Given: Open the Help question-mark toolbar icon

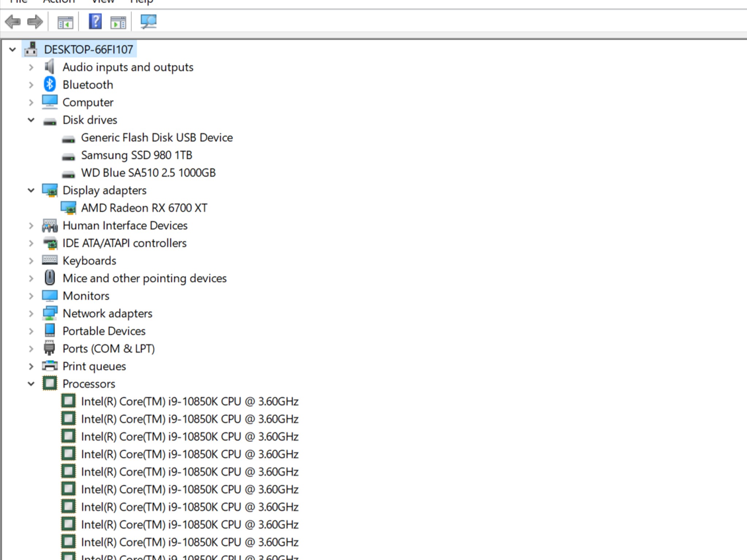Looking at the screenshot, I should click(x=95, y=22).
